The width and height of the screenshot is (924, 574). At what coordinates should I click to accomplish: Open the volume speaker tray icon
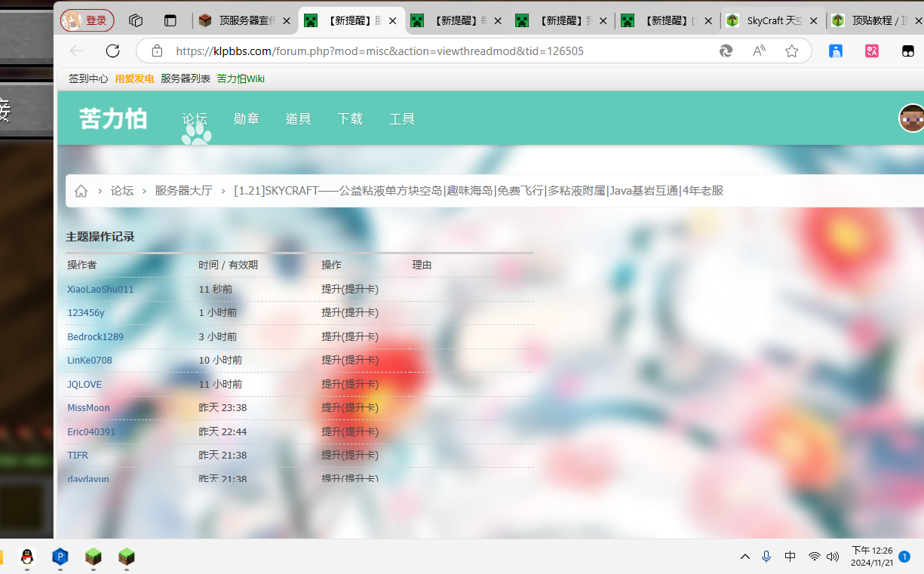(x=833, y=557)
